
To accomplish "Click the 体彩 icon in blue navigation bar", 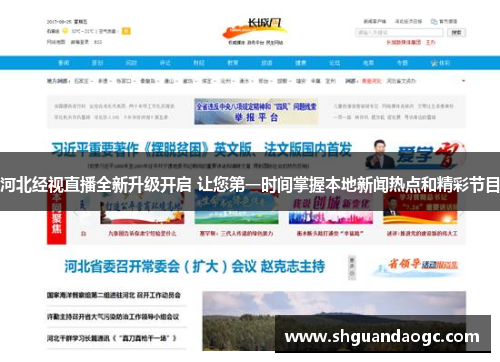I will click(x=440, y=63).
